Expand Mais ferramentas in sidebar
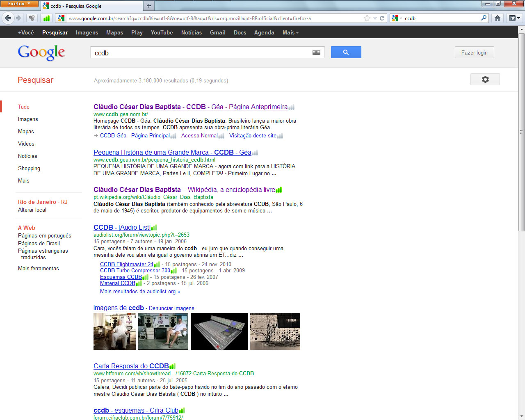The width and height of the screenshot is (525, 420). pos(39,268)
